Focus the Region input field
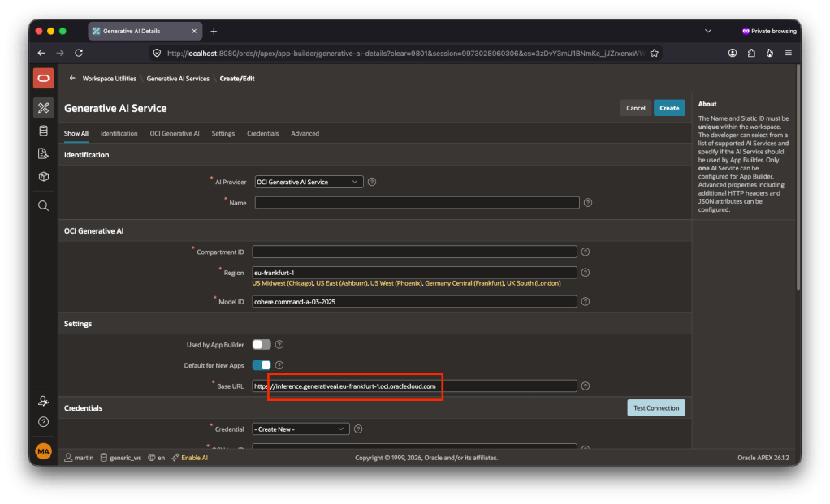This screenshot has height=504, width=830. click(x=414, y=273)
